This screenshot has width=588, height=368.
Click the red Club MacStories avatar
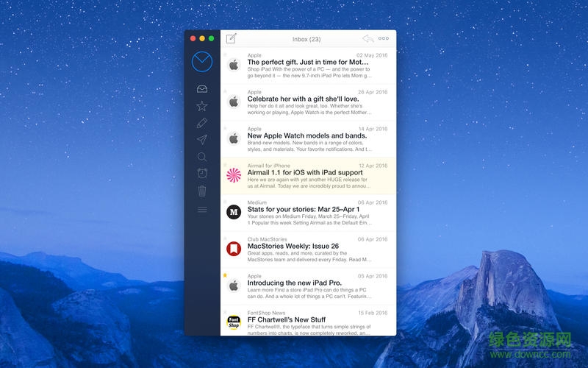click(234, 249)
